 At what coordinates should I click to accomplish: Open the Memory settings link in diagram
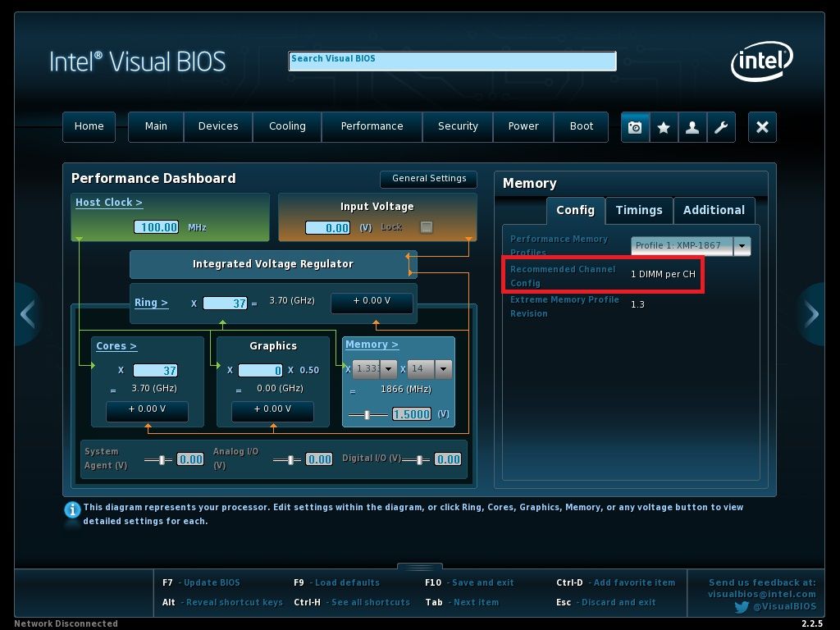pos(372,345)
